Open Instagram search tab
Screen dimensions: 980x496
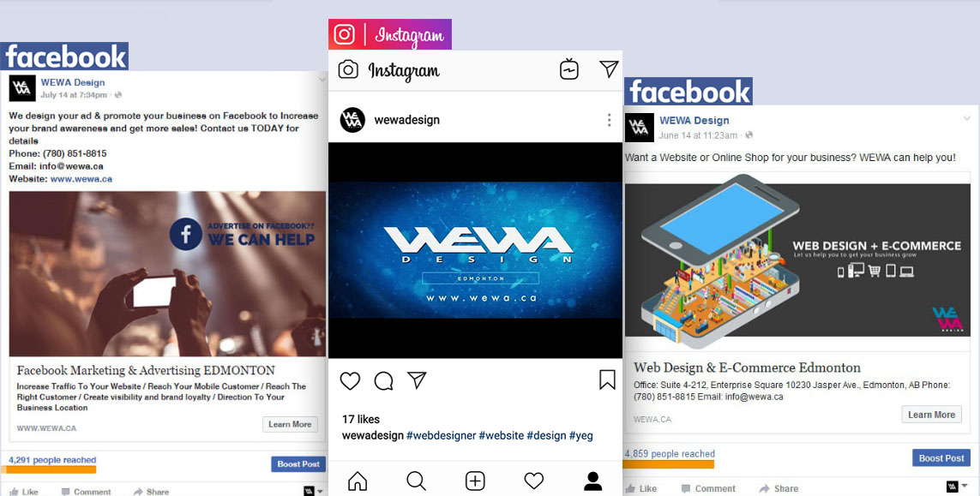coord(416,481)
